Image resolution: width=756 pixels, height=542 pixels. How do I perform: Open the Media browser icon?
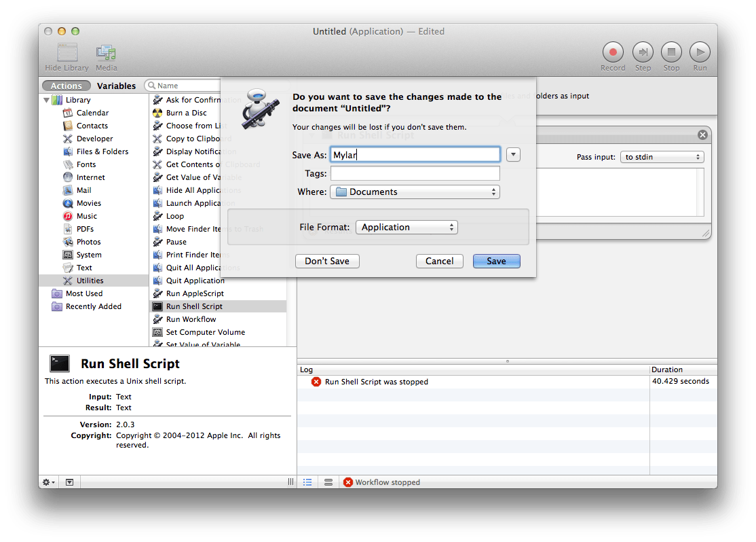(x=106, y=53)
